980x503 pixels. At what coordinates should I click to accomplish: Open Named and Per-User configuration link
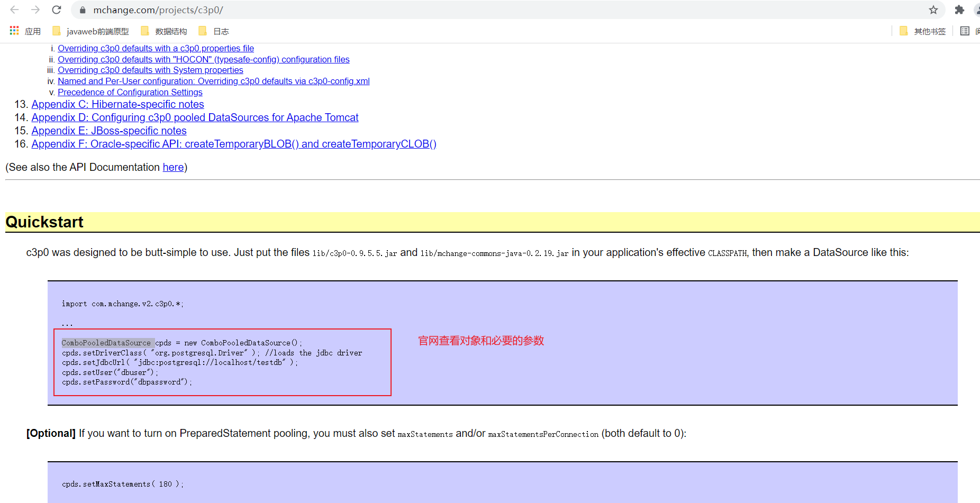tap(214, 81)
